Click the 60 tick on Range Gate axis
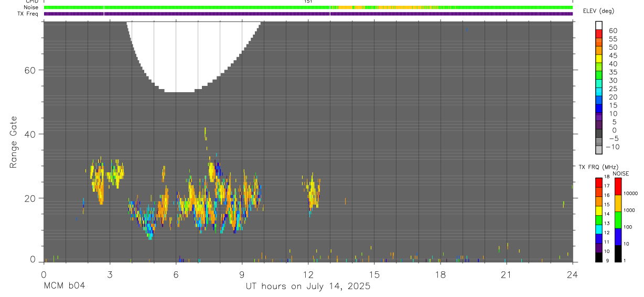 pyautogui.click(x=29, y=70)
